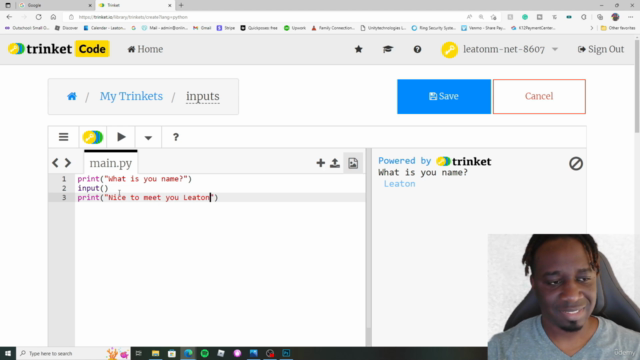Open the Gmail bookmark
The width and height of the screenshot is (640, 360).
(202, 28)
